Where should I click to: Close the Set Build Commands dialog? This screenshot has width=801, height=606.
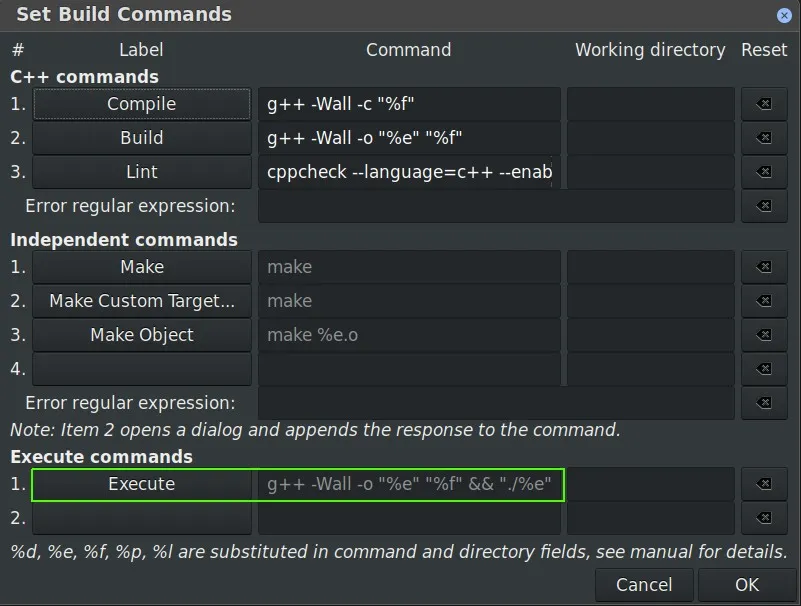coord(784,15)
